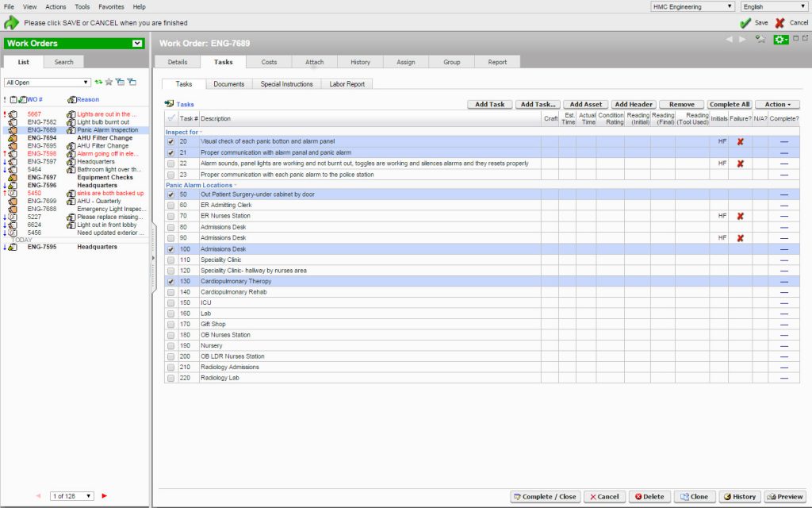
Task: Click the failure red X for ER Nurses Station
Action: pos(741,216)
